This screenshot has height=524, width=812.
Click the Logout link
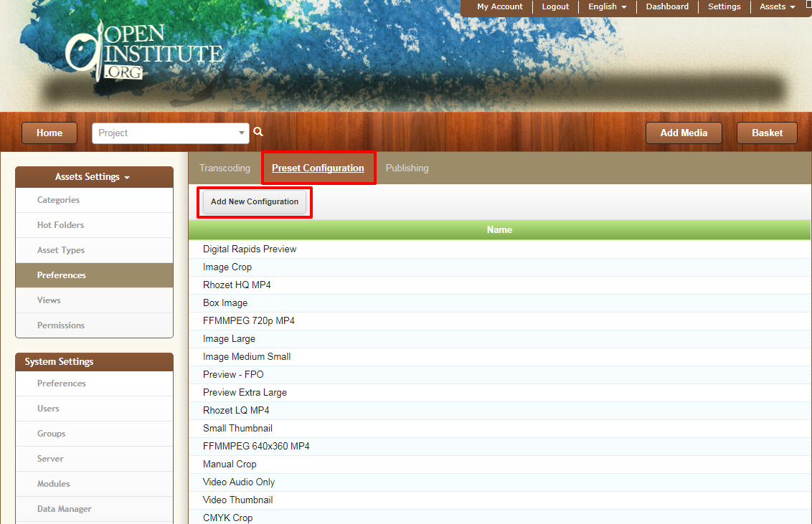pos(555,6)
